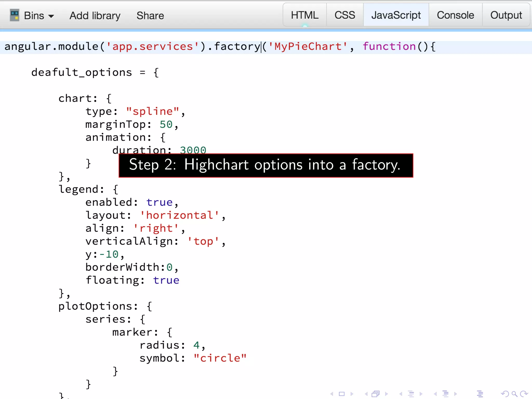Click the 'right' align value
Screen dimensions: 532x399
coord(156,229)
